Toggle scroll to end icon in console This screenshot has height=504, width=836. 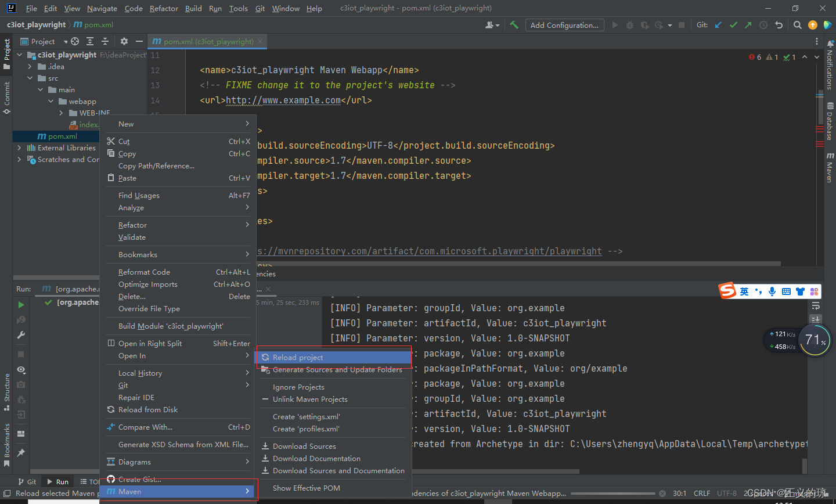pos(816,319)
